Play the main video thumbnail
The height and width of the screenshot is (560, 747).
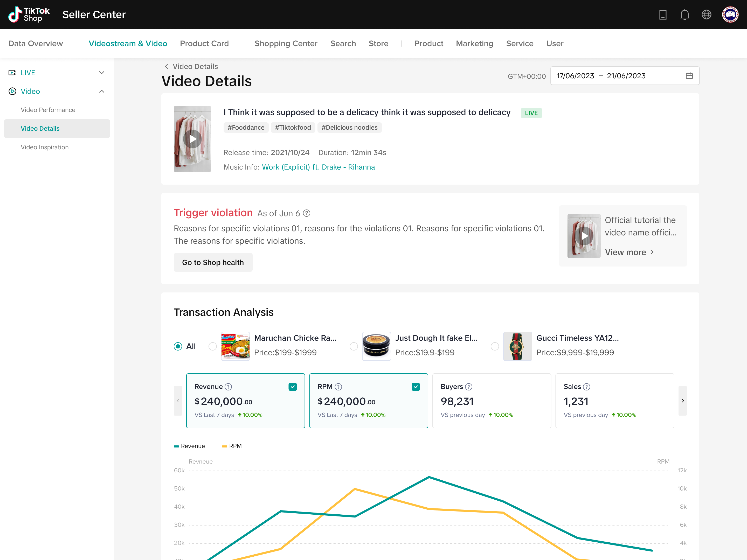click(192, 139)
